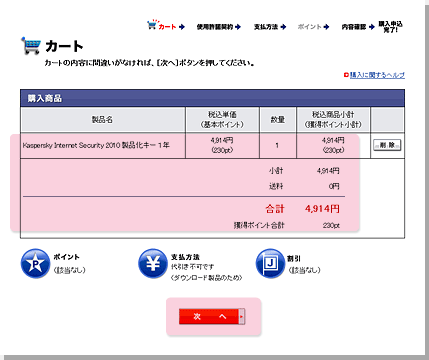Click the small arrow on 次へ button edge

tap(242, 316)
